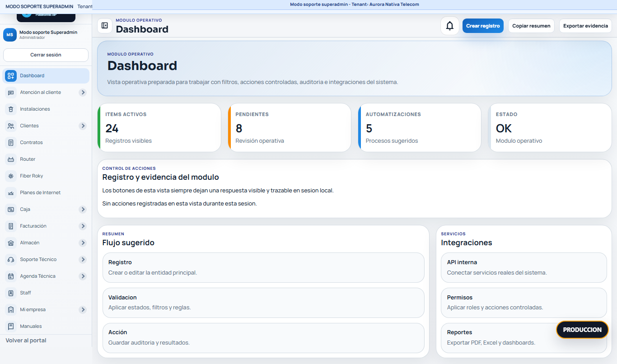This screenshot has width=617, height=364.
Task: Select the Registro flow step card
Action: [x=263, y=267]
